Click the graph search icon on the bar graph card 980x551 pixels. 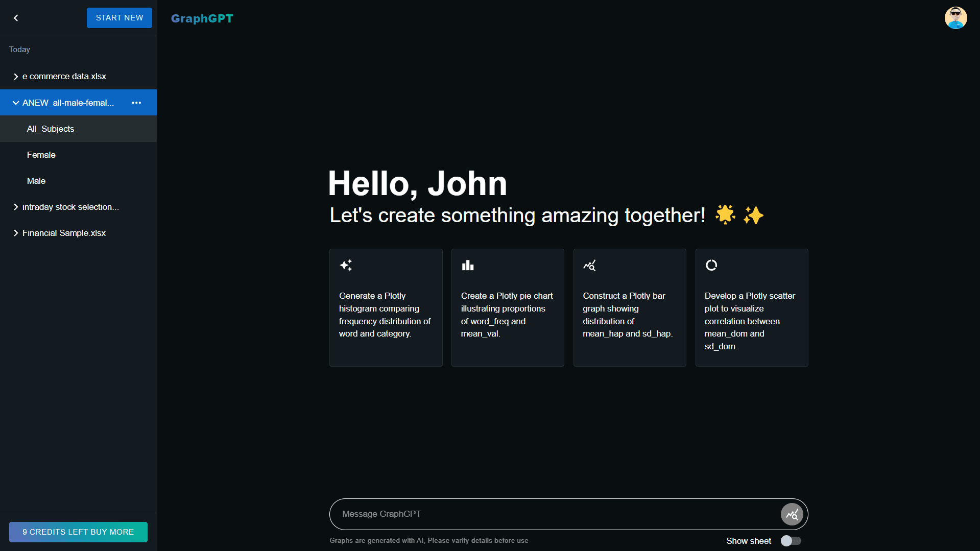pos(590,265)
